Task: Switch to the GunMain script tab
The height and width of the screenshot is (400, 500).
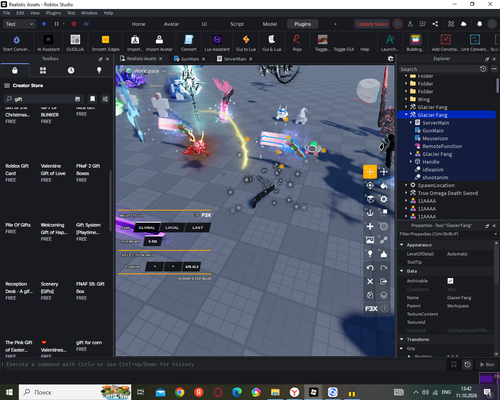Action: (x=189, y=59)
